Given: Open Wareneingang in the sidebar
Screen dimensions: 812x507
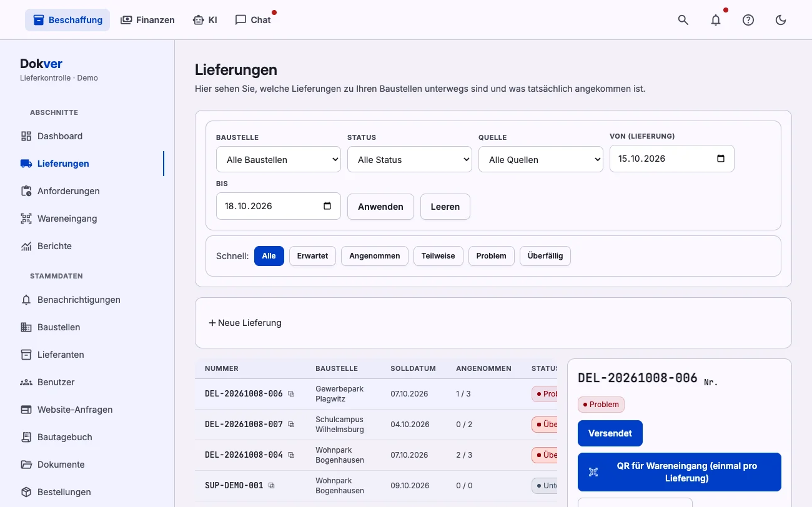Looking at the screenshot, I should (87, 219).
